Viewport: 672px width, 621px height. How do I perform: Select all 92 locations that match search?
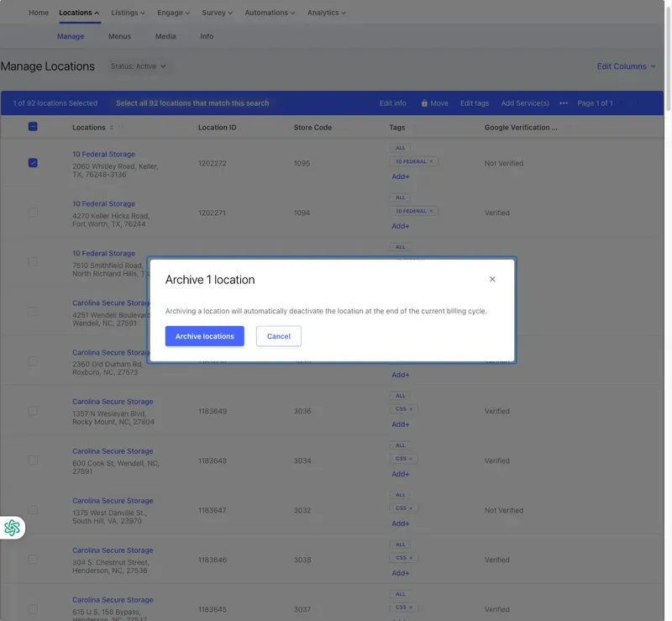[x=192, y=103]
